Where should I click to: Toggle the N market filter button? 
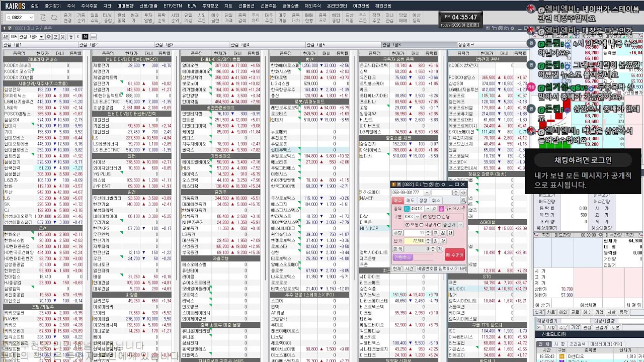pos(86,37)
